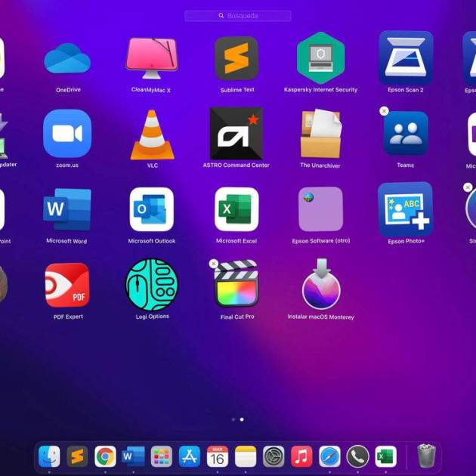The height and width of the screenshot is (476, 476).
Task: Open the Epson Software (otro) folder
Action: [320, 209]
